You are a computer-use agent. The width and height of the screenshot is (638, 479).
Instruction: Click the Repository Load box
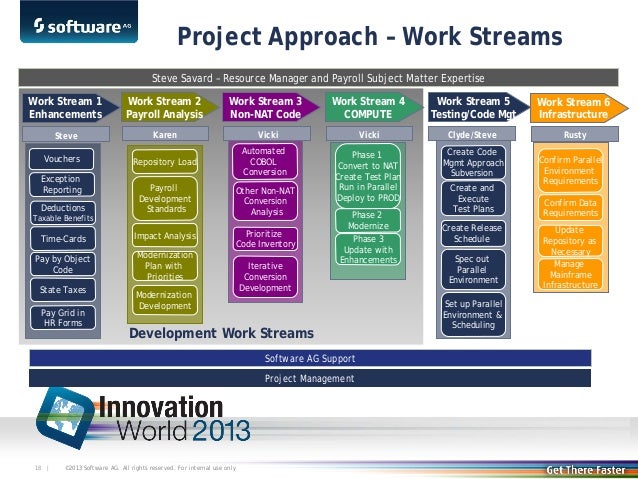(x=165, y=162)
